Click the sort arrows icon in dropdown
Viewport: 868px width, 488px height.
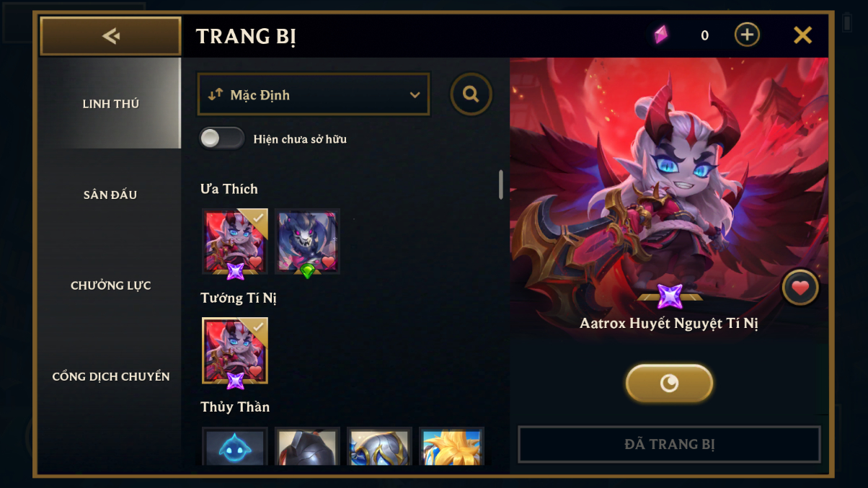click(215, 94)
